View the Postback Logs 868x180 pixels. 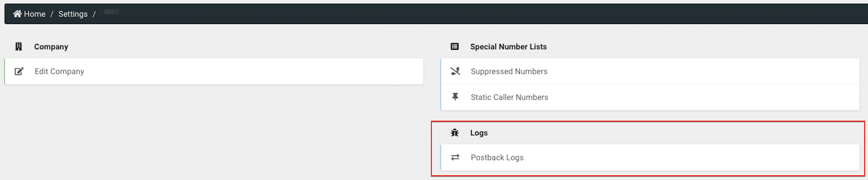coord(497,157)
